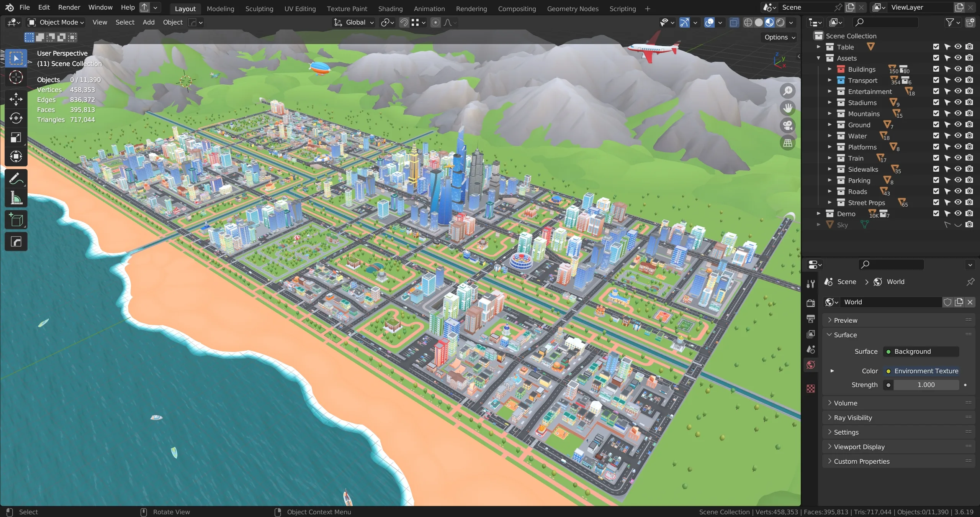Switch to the Shading workspace tab

pos(390,8)
